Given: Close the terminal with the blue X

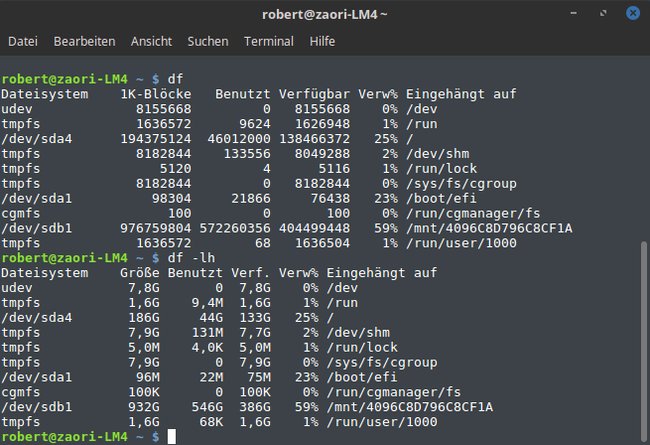Looking at the screenshot, I should point(633,13).
